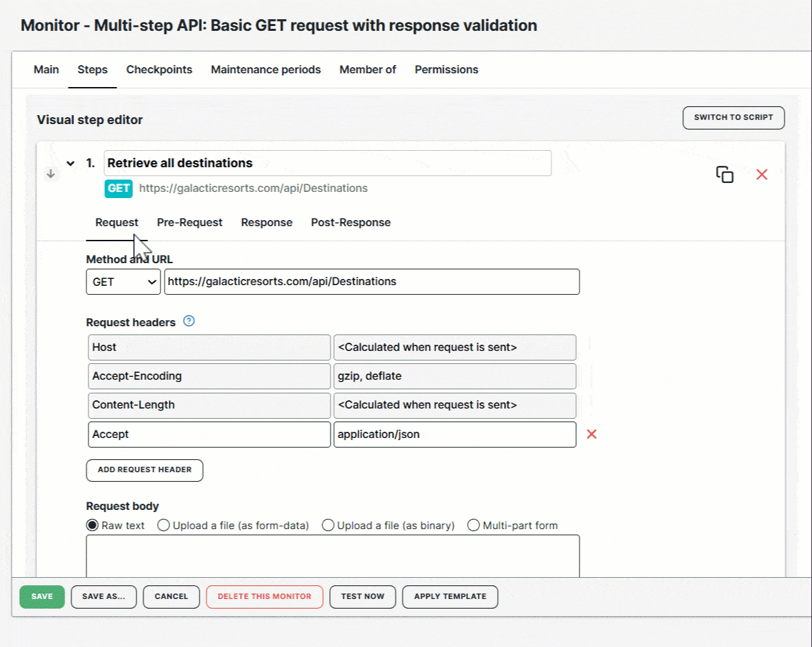This screenshot has width=812, height=647.
Task: Select Upload a file (as binary)
Action: (328, 525)
